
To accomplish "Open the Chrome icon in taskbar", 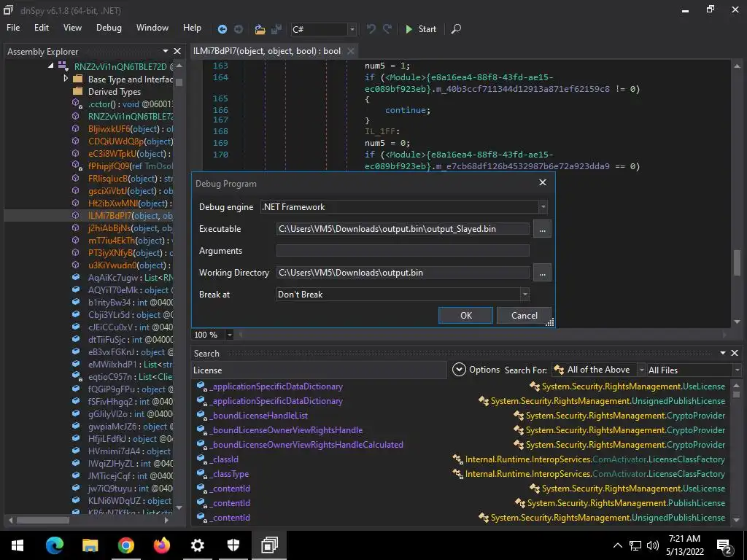I will pos(126,545).
